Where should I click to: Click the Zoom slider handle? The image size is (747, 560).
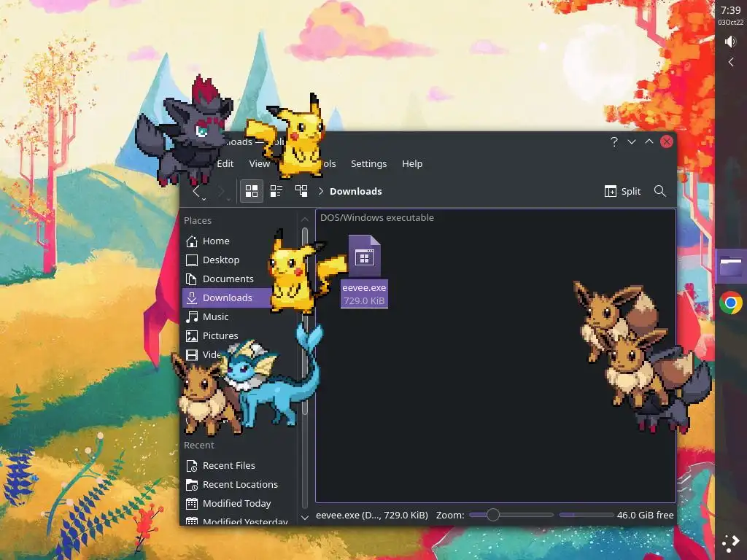pyautogui.click(x=493, y=515)
